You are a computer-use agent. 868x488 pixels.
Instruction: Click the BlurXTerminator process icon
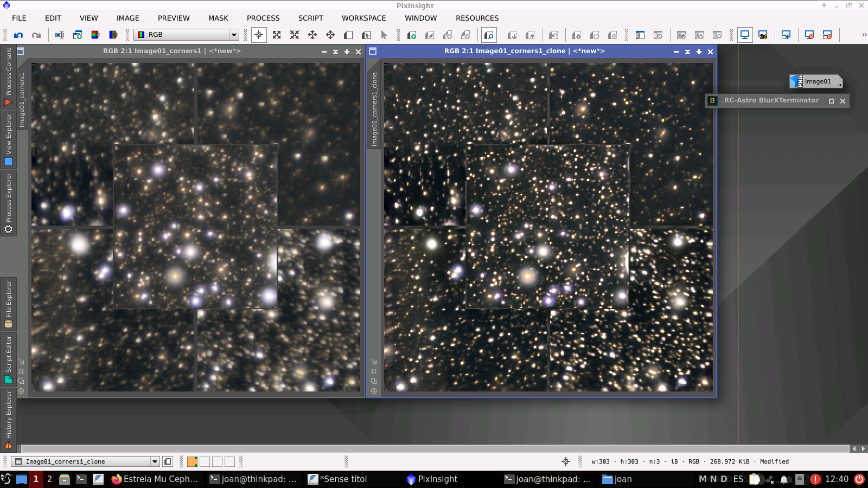click(x=712, y=100)
